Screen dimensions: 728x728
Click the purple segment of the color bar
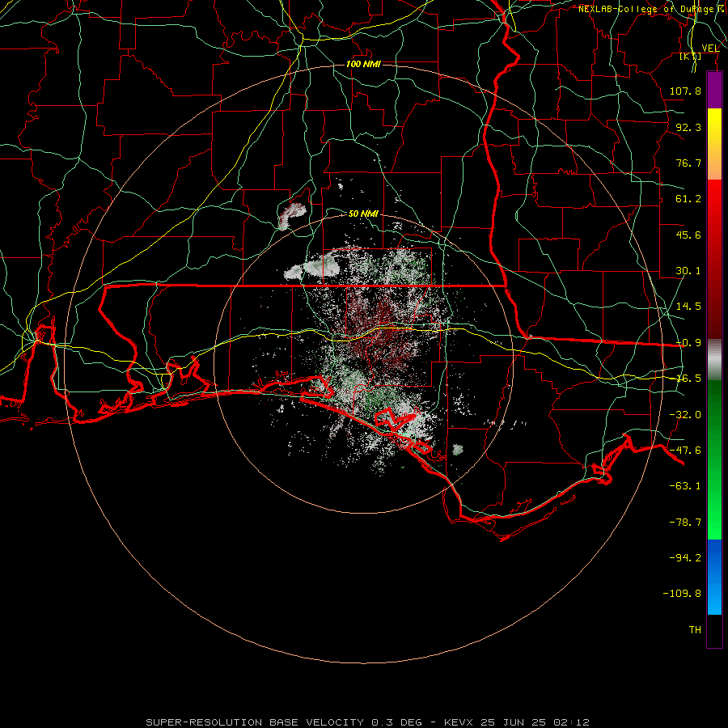pos(714,90)
